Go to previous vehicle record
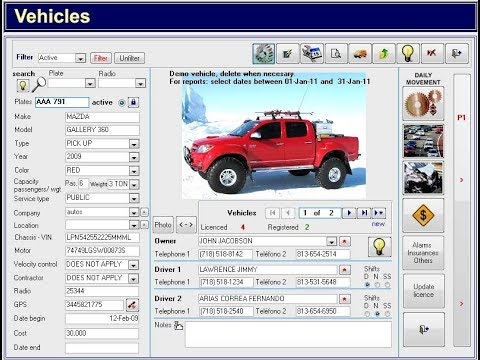This screenshot has width=480, height=360. pos(288,213)
